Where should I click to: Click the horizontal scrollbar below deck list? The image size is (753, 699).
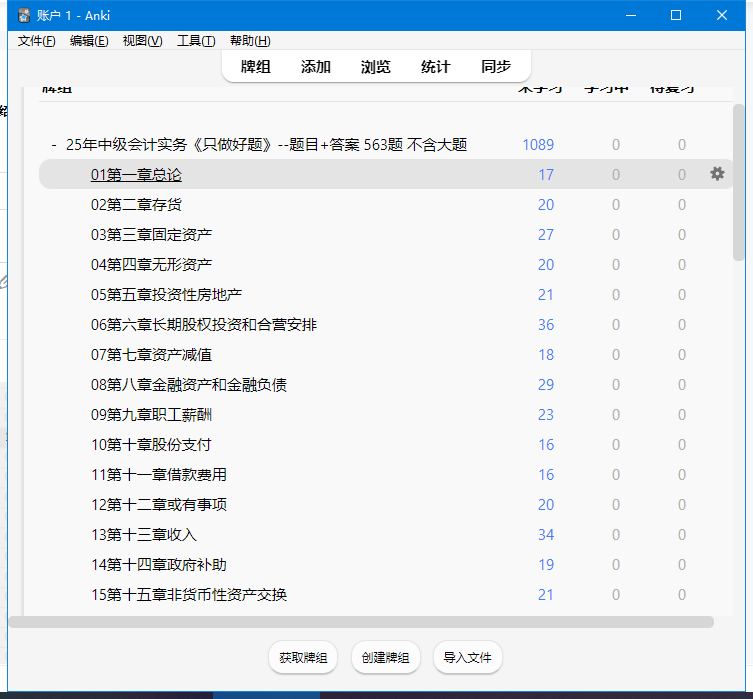point(361,622)
